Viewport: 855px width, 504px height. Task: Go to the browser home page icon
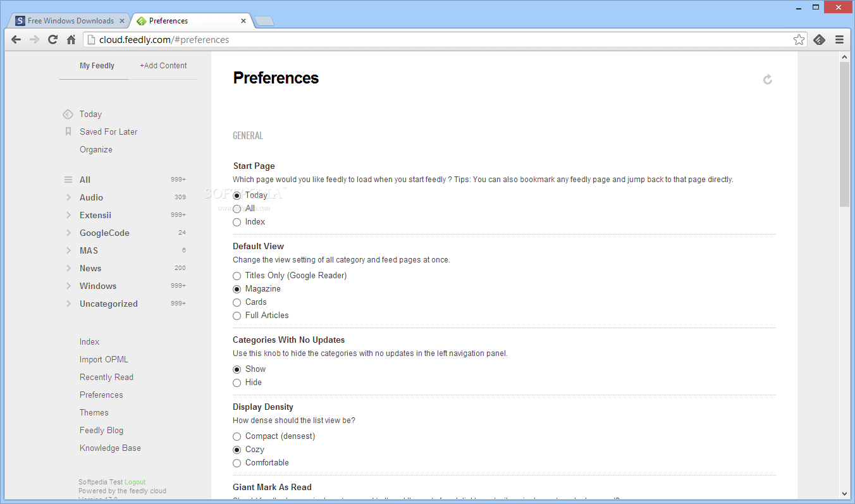[x=71, y=39]
